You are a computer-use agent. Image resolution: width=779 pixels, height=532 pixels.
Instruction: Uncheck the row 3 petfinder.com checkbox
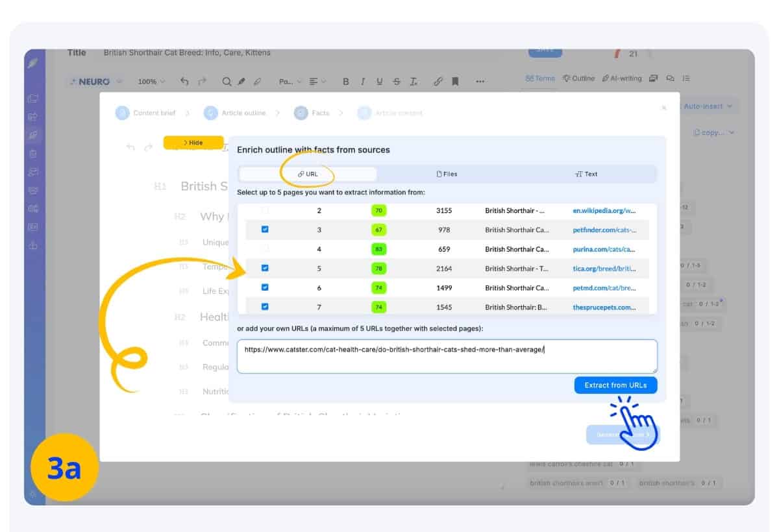264,229
